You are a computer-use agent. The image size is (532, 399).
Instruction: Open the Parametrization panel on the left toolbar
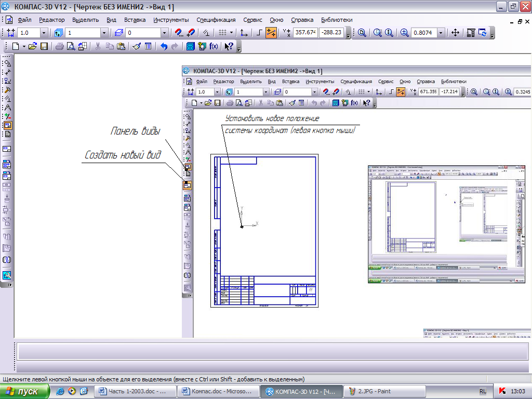tap(7, 99)
